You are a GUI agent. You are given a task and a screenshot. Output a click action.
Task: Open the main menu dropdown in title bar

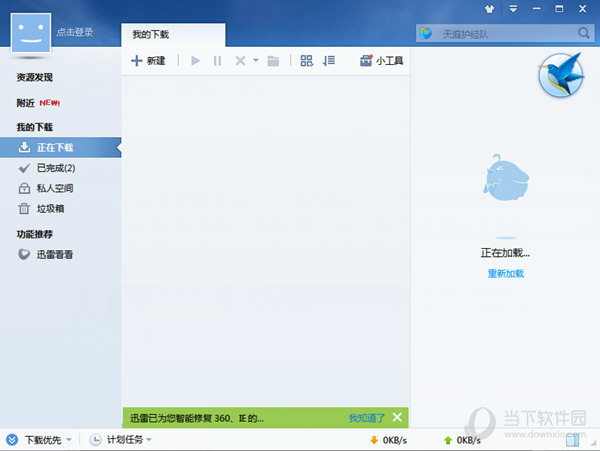[513, 8]
